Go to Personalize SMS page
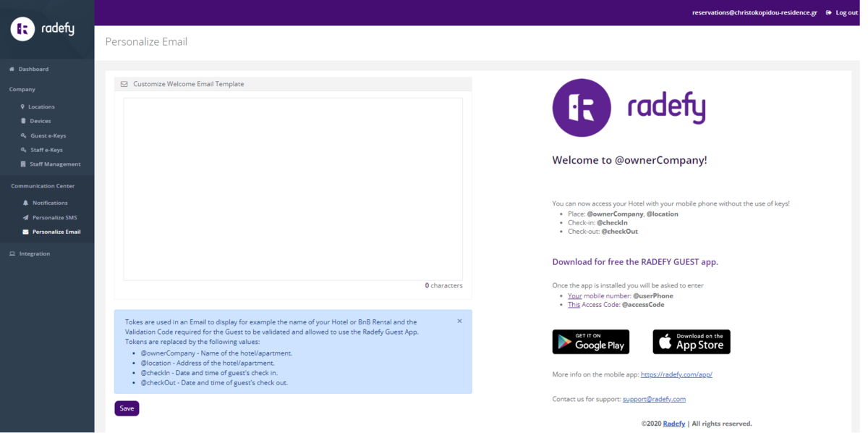The width and height of the screenshot is (868, 433). pyautogui.click(x=55, y=217)
